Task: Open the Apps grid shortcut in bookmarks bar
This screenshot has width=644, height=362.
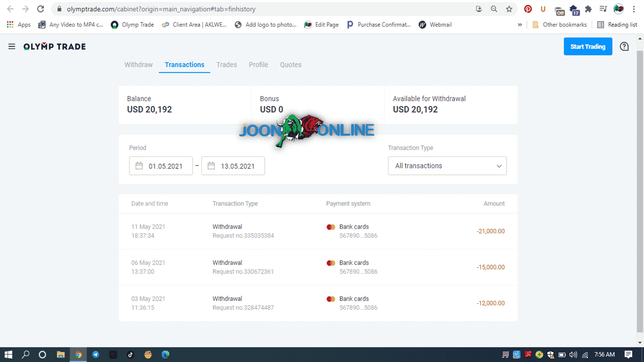Action: point(19,25)
